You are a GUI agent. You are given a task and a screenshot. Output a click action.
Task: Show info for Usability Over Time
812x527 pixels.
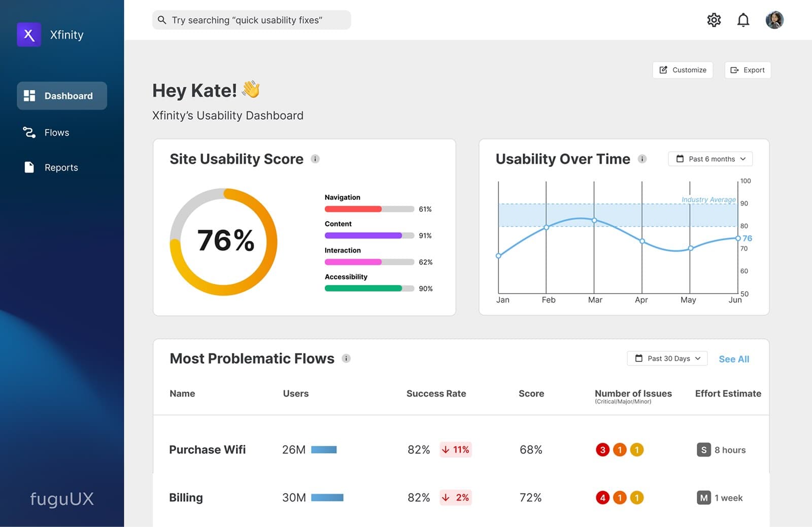pyautogui.click(x=642, y=159)
